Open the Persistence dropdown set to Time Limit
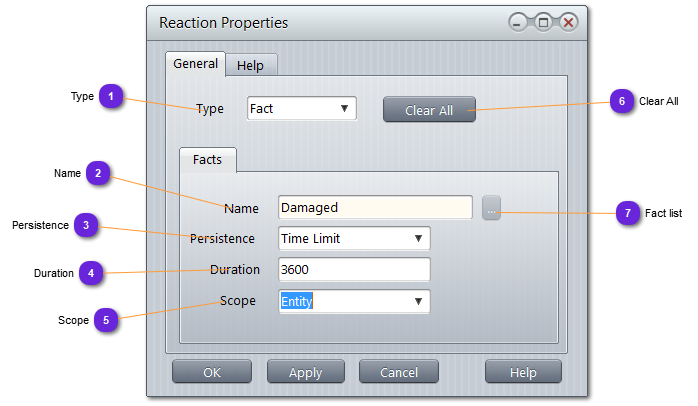Screen dimensions: 698x406 (354, 239)
